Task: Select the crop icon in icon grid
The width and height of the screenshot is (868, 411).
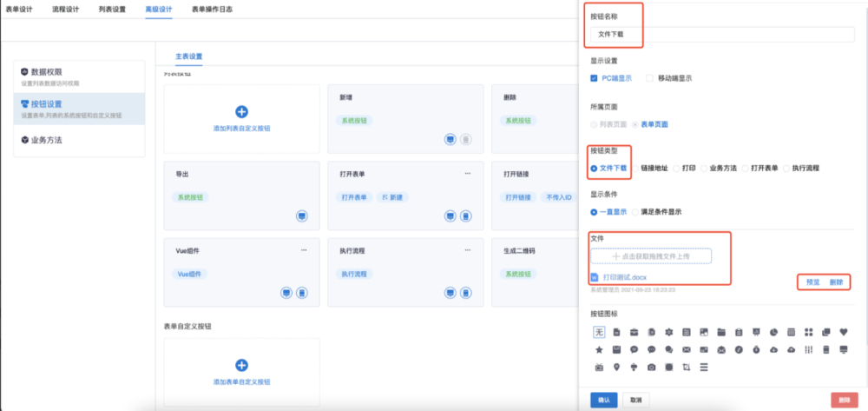Action: click(x=686, y=368)
